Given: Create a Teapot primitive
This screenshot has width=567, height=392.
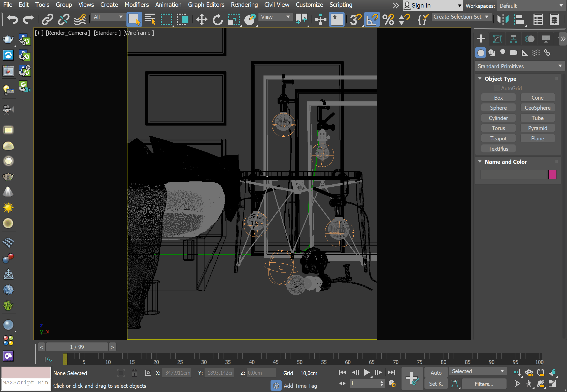Looking at the screenshot, I should [498, 138].
